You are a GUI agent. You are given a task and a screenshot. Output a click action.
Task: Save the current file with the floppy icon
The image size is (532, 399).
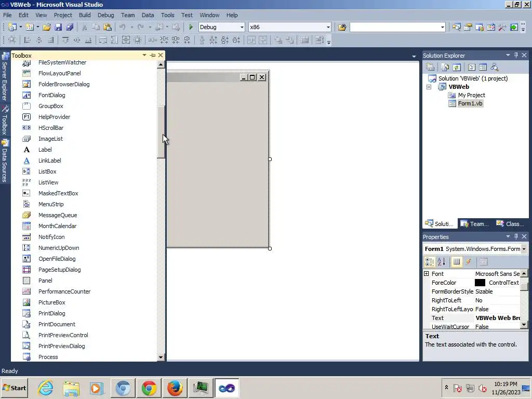click(58, 27)
